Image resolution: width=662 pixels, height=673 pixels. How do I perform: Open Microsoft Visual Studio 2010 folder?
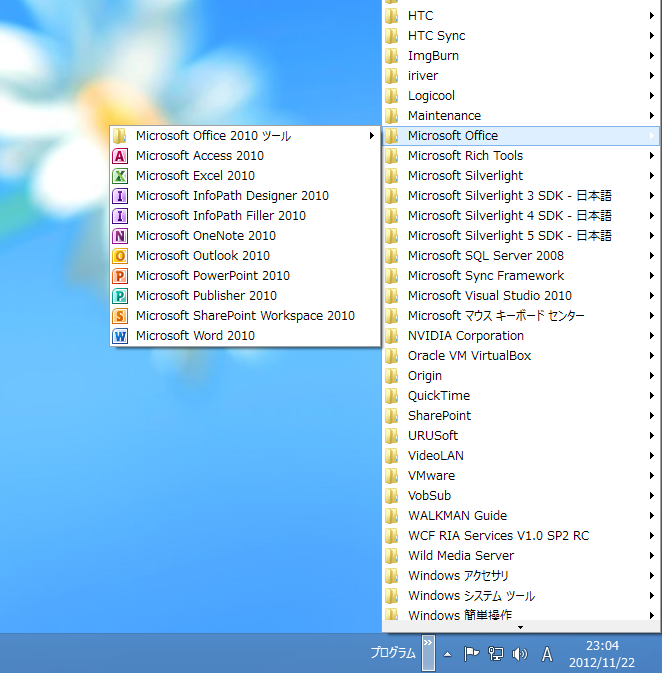[x=521, y=296]
